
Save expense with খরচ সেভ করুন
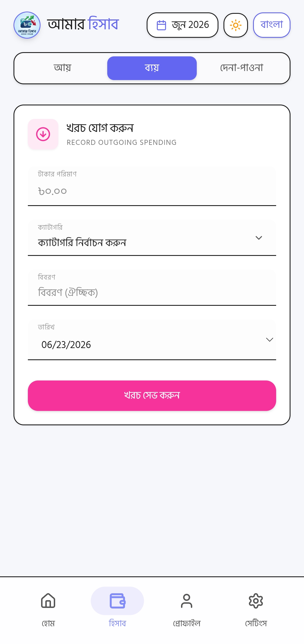(x=152, y=396)
